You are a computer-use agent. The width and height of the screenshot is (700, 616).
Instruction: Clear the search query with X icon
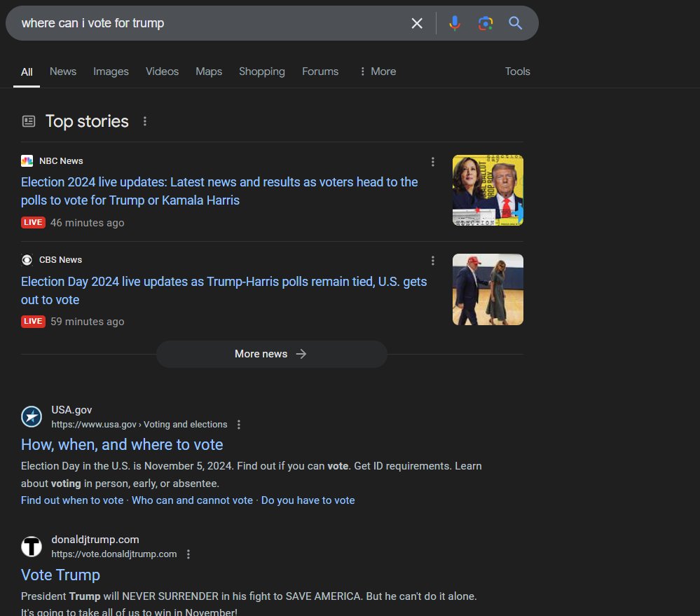pos(416,23)
